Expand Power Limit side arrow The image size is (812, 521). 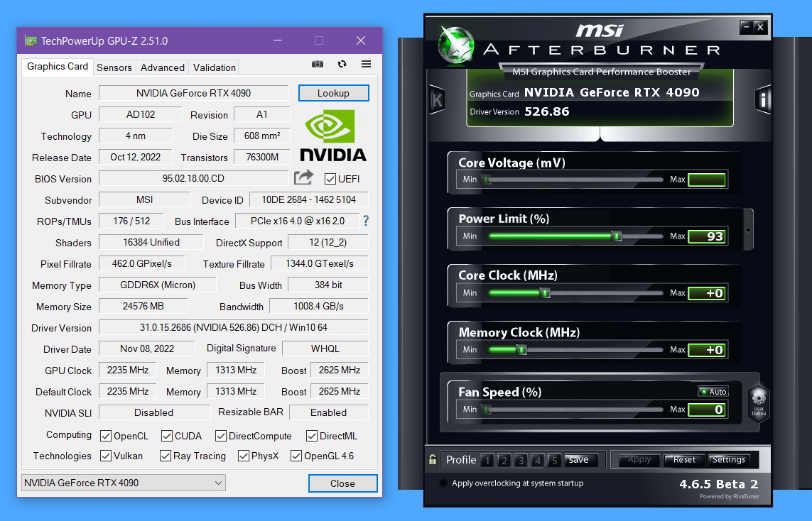point(748,230)
